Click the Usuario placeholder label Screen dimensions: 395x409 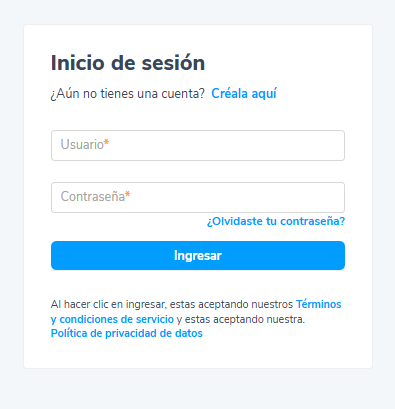pyautogui.click(x=82, y=145)
